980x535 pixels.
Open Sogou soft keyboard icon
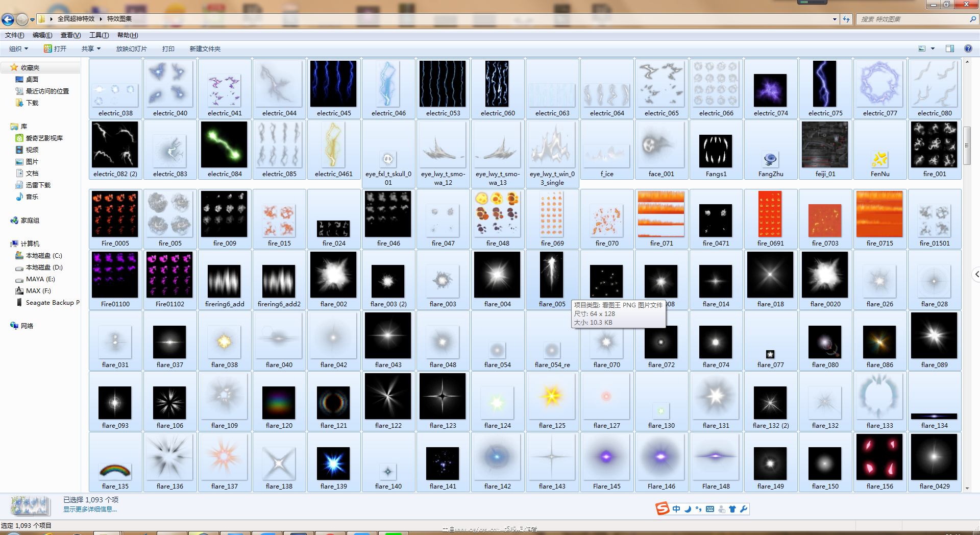tap(710, 509)
